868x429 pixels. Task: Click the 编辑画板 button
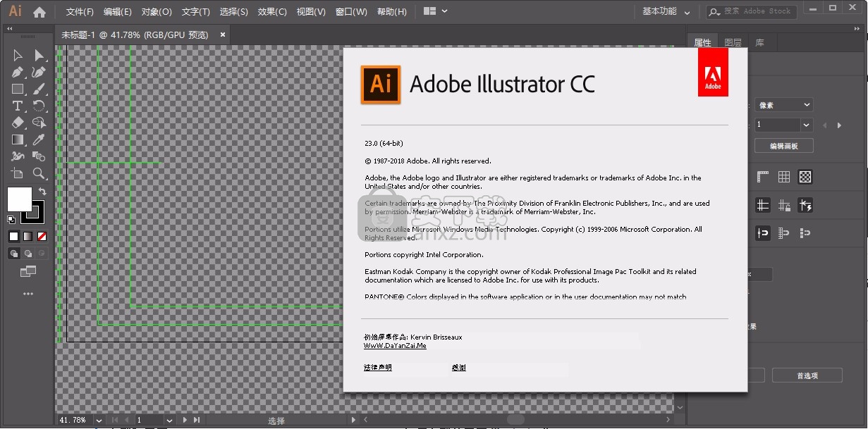(784, 146)
